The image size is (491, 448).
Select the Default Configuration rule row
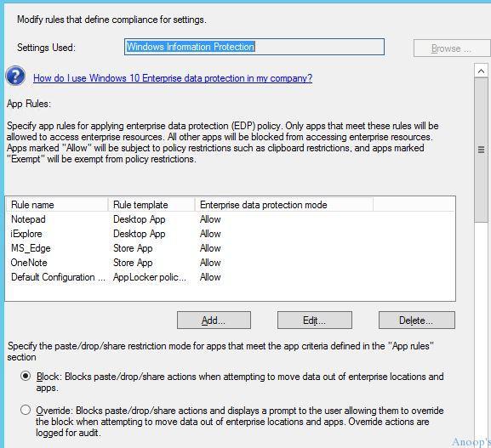tap(230, 277)
